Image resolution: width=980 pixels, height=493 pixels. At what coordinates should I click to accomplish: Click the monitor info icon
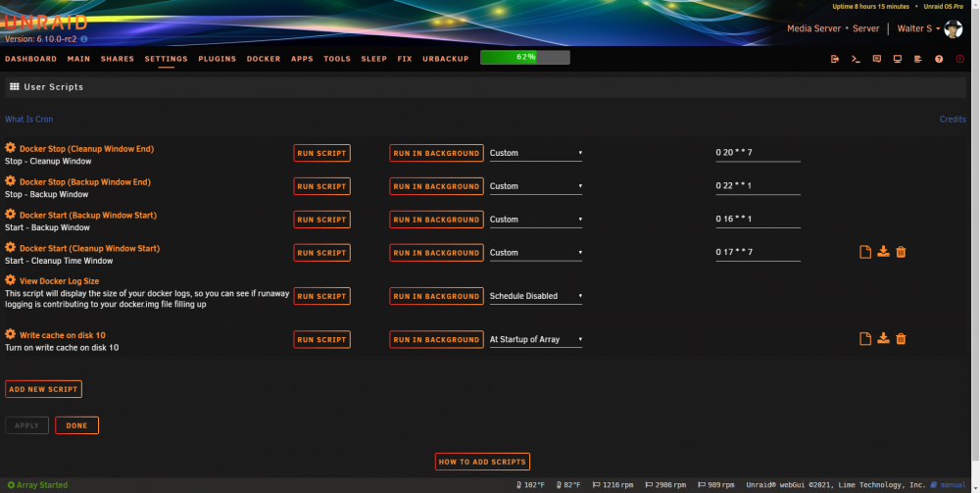pyautogui.click(x=898, y=59)
